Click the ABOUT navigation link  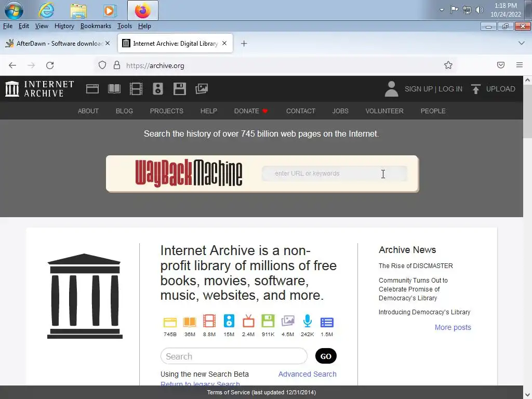(x=88, y=111)
